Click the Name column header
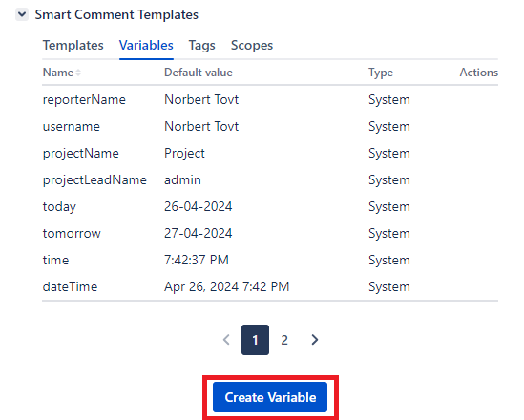Screen dimensions: 524x420 pos(58,73)
